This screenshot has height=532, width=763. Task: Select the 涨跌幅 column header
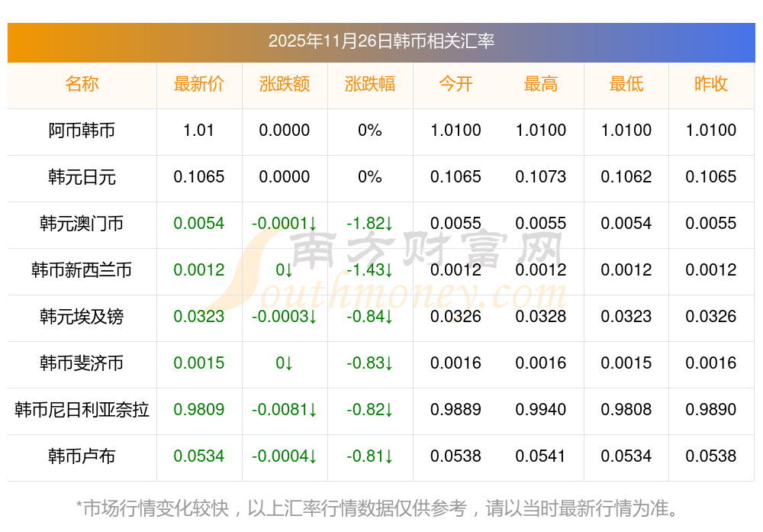tap(370, 84)
